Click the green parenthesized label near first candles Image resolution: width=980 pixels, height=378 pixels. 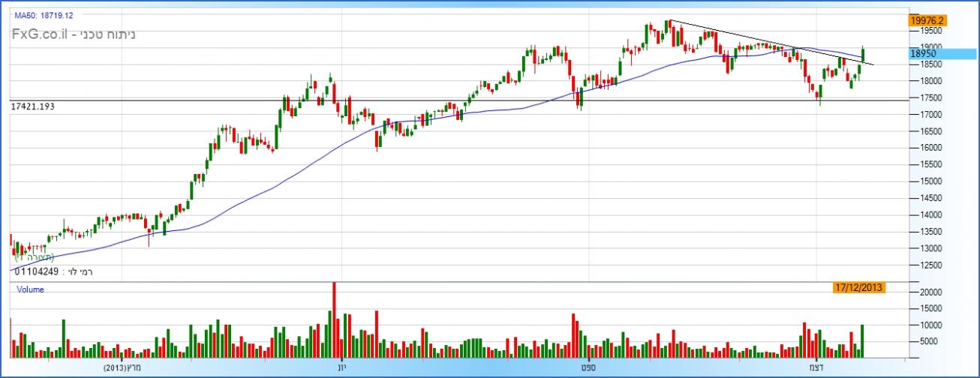pos(41,257)
